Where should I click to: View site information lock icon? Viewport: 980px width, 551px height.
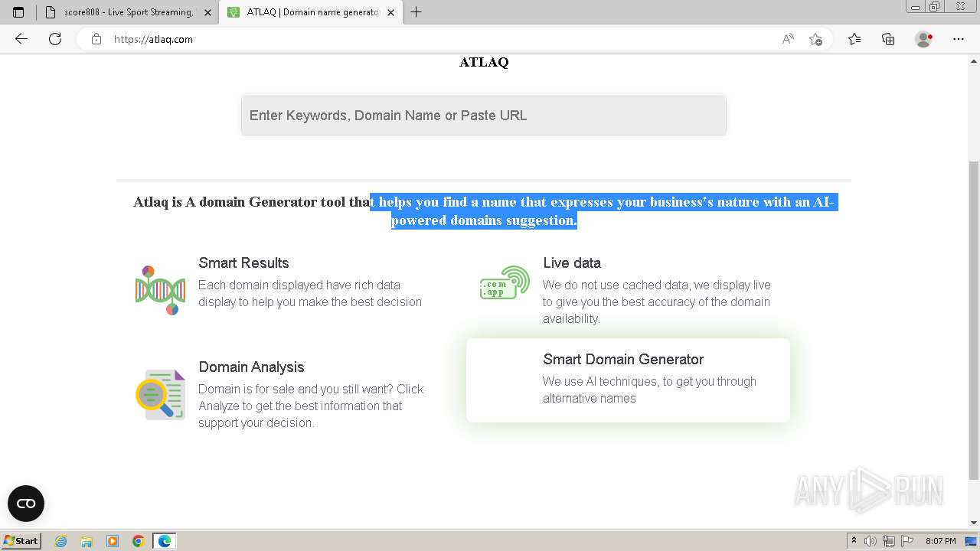tap(96, 39)
